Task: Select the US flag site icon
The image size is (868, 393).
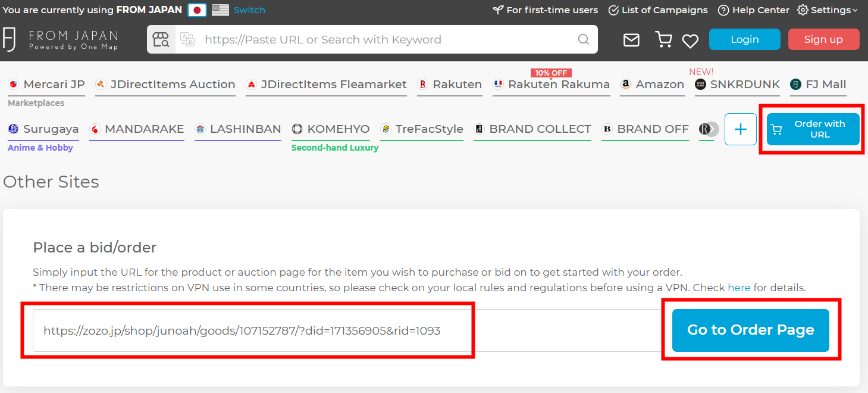Action: 220,10
